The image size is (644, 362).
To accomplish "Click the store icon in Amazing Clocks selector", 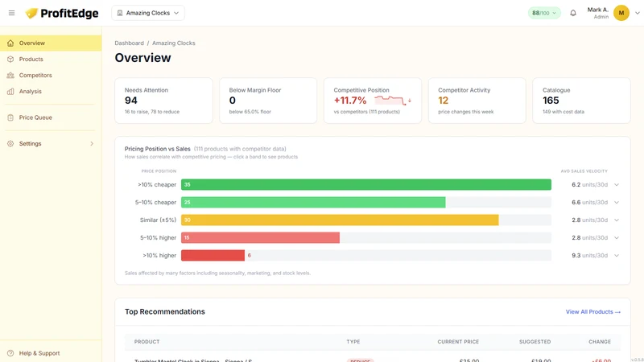I will (x=120, y=13).
